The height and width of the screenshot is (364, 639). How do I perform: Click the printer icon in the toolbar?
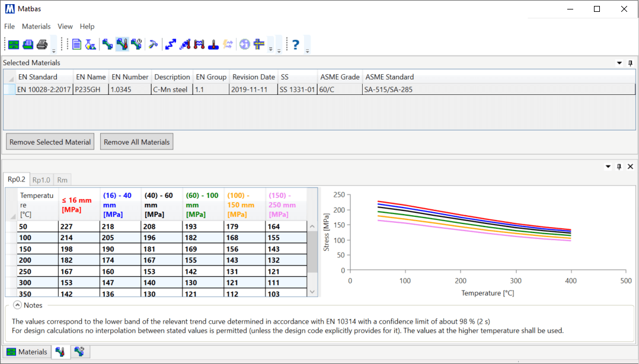coord(42,44)
